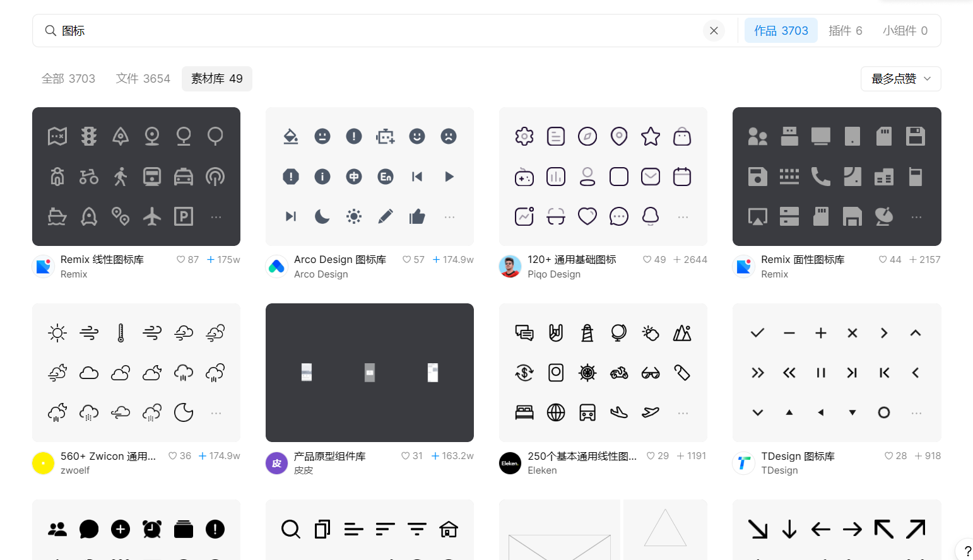Click the Arco Design 图标库 title
Image resolution: width=973 pixels, height=560 pixels.
point(340,259)
